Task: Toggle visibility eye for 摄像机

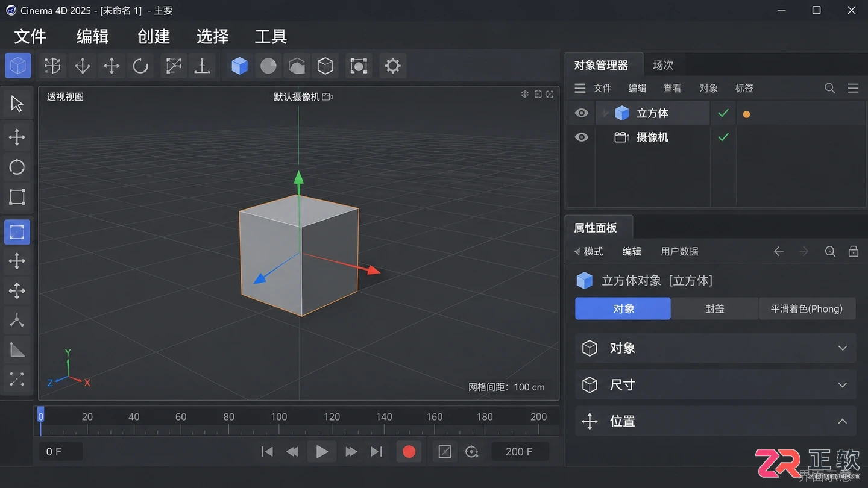Action: point(581,137)
